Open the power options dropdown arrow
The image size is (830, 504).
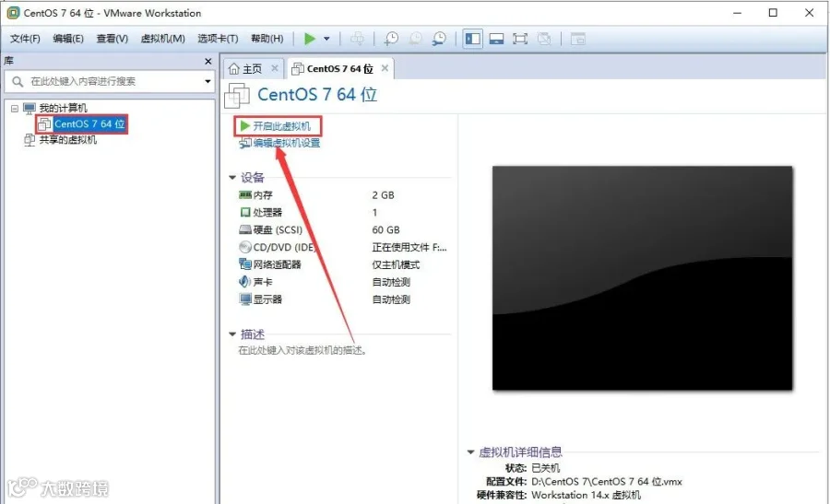click(x=326, y=39)
